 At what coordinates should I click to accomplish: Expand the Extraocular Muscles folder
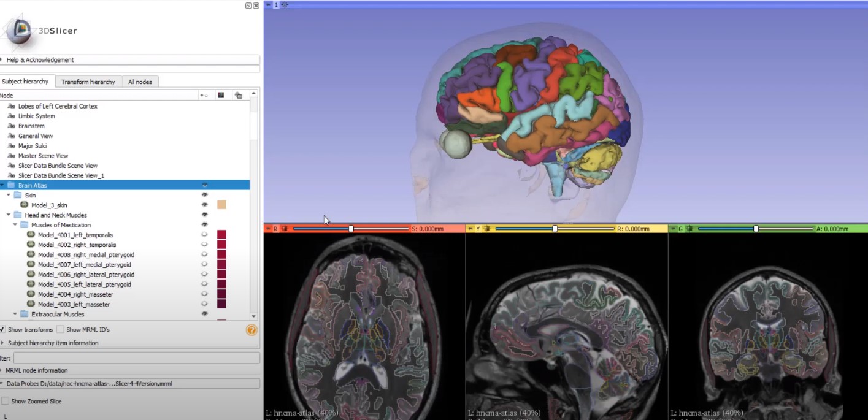[x=15, y=313]
